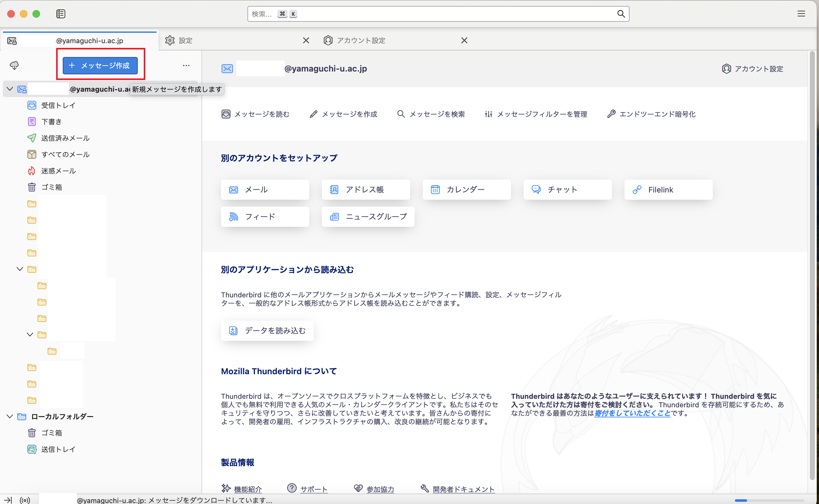
Task: Click the ローカルフォルダー row
Action: [x=100, y=416]
